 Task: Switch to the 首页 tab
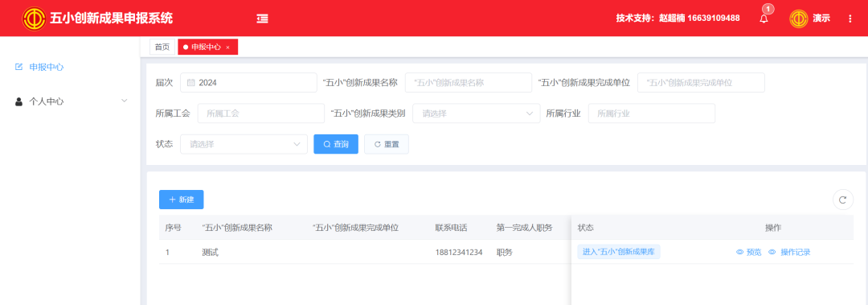click(162, 47)
